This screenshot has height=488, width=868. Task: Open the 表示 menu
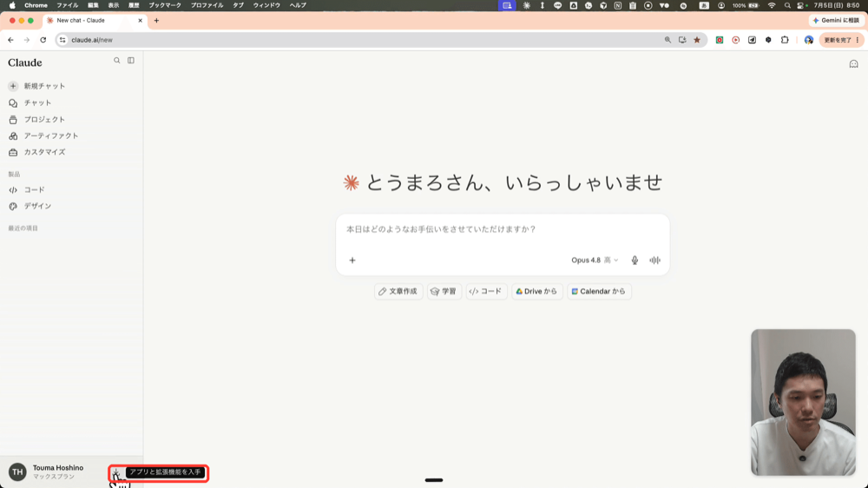click(x=114, y=5)
